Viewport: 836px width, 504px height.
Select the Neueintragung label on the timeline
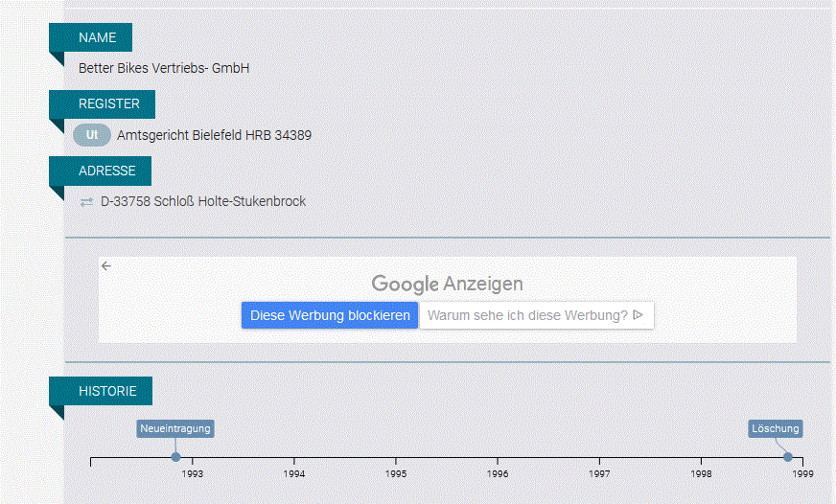[174, 428]
